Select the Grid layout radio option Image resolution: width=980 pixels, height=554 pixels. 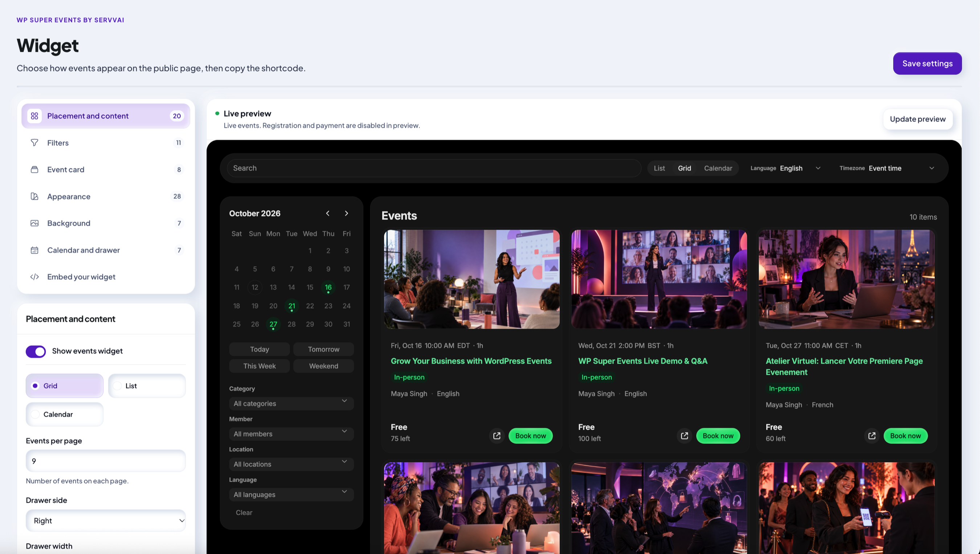[x=64, y=386]
